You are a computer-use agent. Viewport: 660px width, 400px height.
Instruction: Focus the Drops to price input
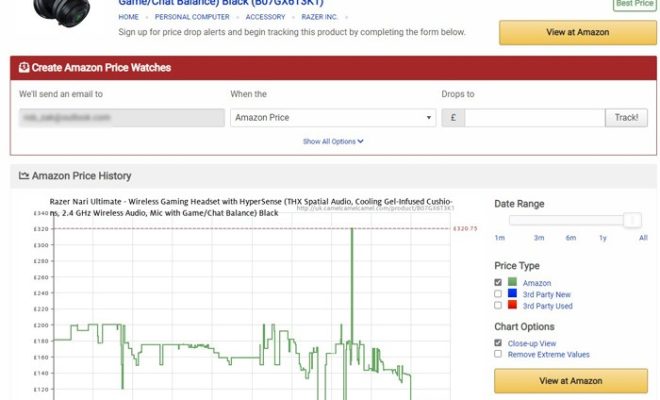click(535, 117)
